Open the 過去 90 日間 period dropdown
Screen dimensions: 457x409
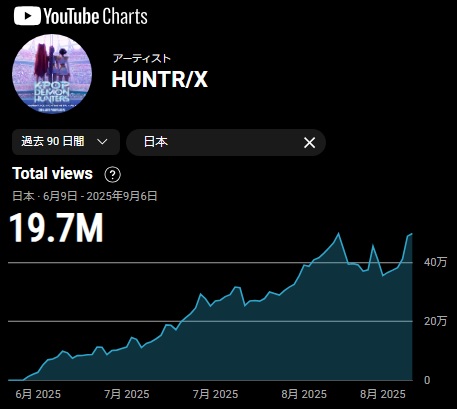pos(66,142)
